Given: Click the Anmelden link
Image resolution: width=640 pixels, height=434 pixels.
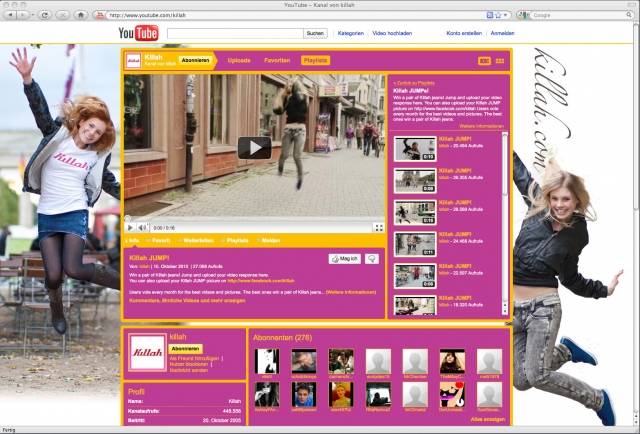Looking at the screenshot, I should click(x=502, y=33).
